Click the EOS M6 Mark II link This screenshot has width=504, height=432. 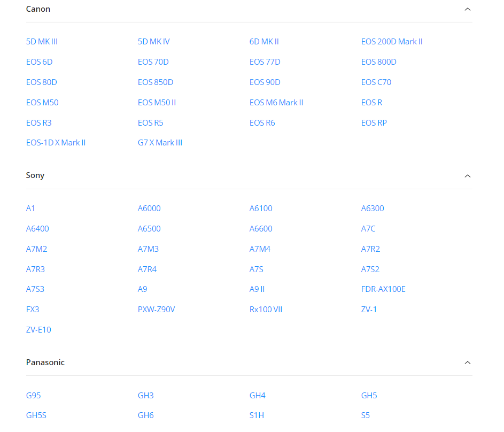(276, 103)
